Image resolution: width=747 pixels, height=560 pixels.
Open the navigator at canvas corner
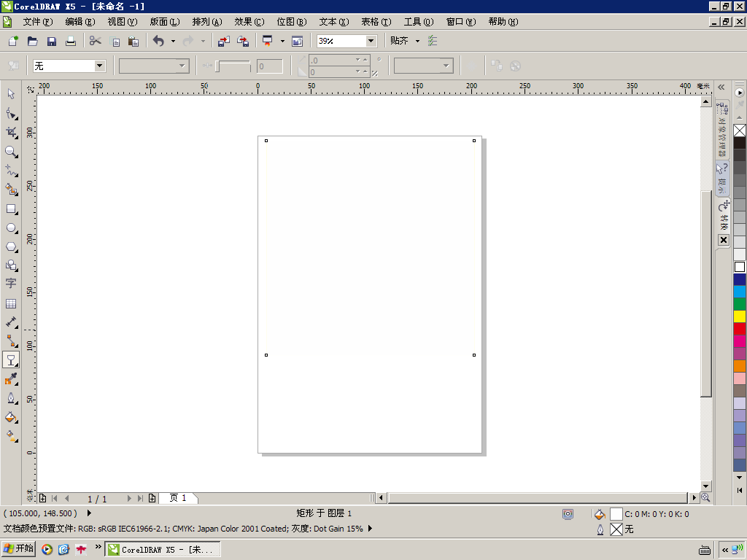pos(705,497)
